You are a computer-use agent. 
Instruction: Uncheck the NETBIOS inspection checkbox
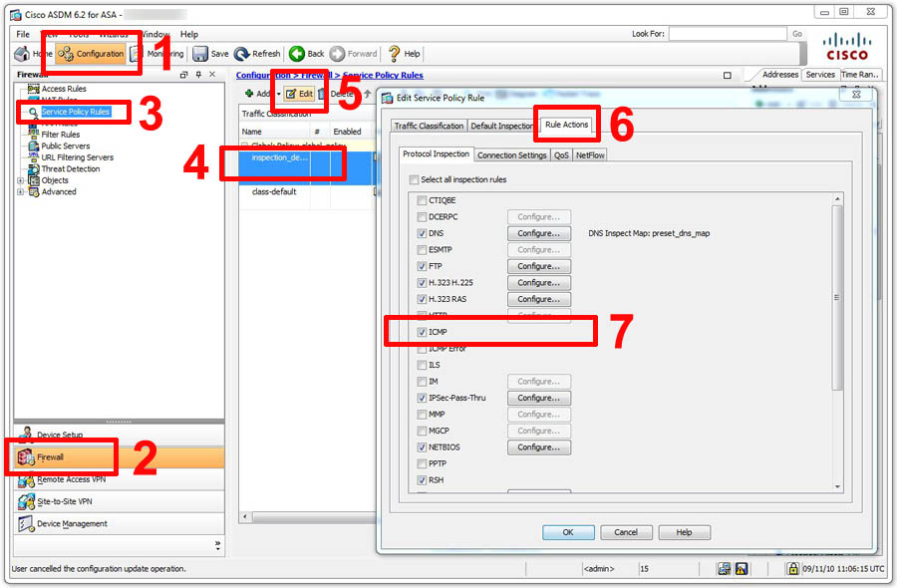click(x=422, y=447)
